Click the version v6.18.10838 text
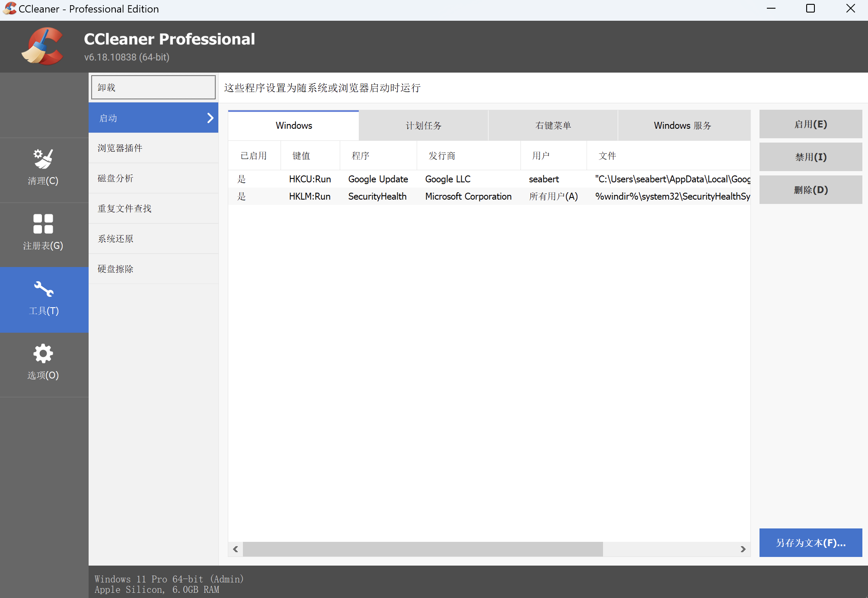The height and width of the screenshot is (598, 868). pyautogui.click(x=127, y=57)
